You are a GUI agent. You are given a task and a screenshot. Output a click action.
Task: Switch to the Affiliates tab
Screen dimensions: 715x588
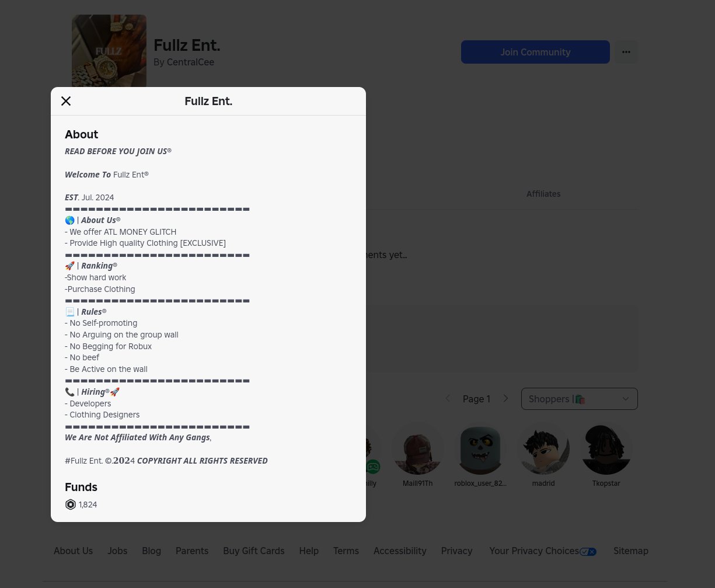pyautogui.click(x=543, y=194)
